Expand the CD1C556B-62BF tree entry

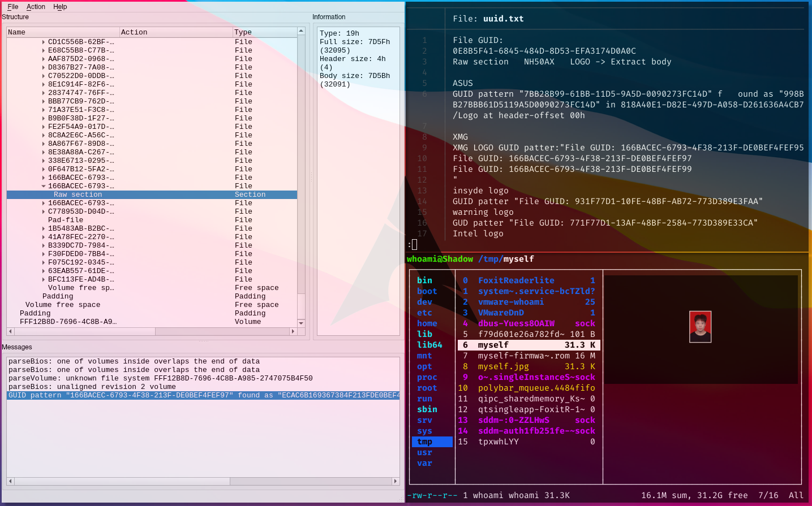(x=44, y=42)
